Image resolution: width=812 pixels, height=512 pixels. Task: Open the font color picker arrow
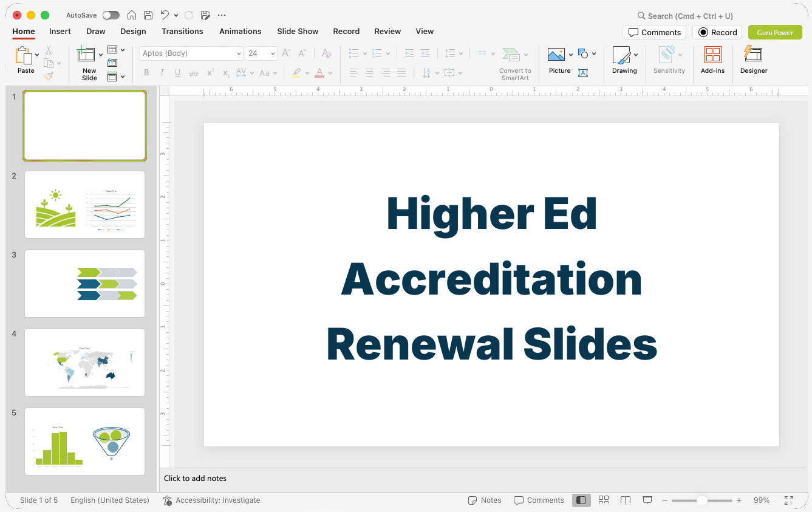pos(330,73)
